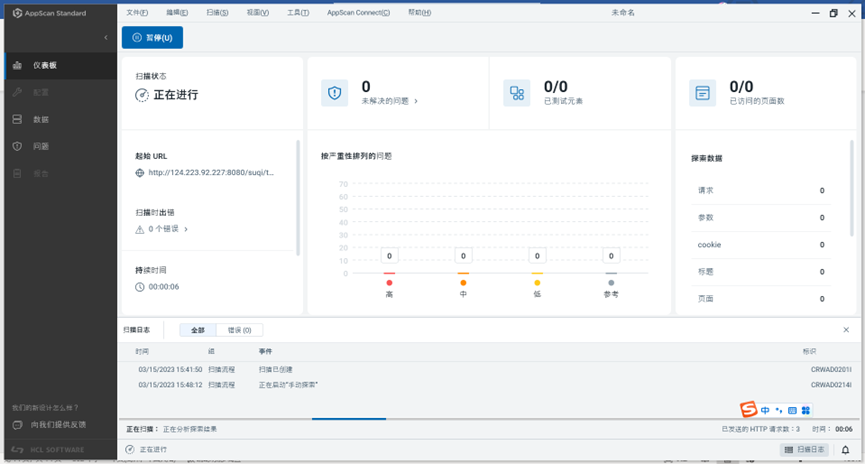
Task: Open the Configuration (配置) wrench icon
Action: (17, 92)
